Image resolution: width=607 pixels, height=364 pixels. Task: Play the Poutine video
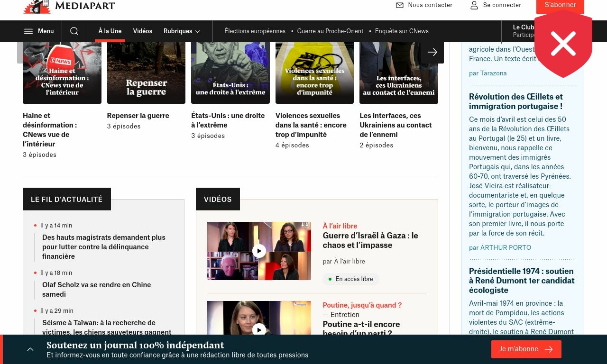[x=259, y=329]
